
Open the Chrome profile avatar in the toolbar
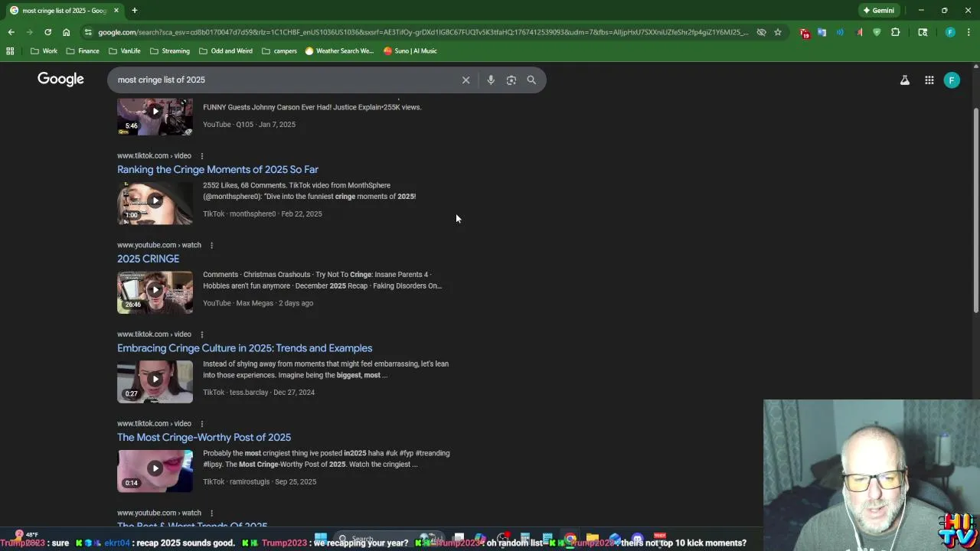[x=950, y=32]
